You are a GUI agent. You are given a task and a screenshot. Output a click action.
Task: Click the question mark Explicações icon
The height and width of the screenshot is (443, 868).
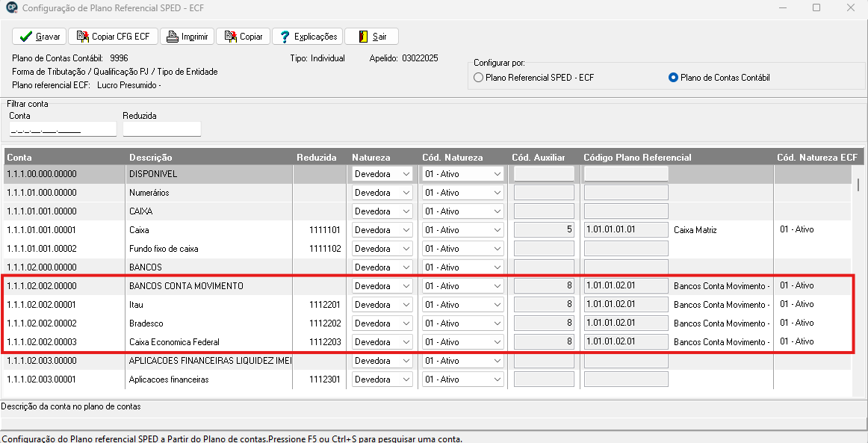pyautogui.click(x=285, y=37)
